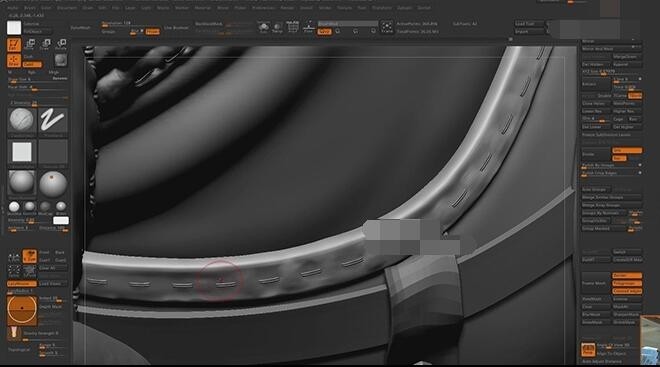Viewport: 660px width, 367px height.
Task: Open the white square alpha thumbnail
Action: pyautogui.click(x=21, y=152)
